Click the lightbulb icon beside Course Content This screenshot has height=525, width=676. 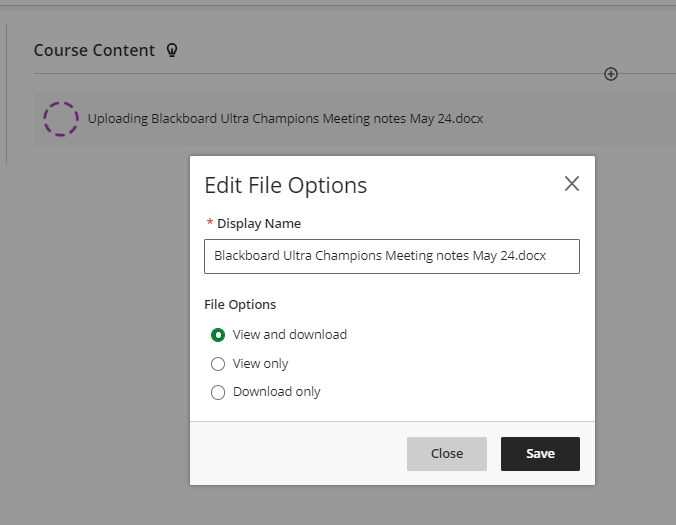point(172,50)
